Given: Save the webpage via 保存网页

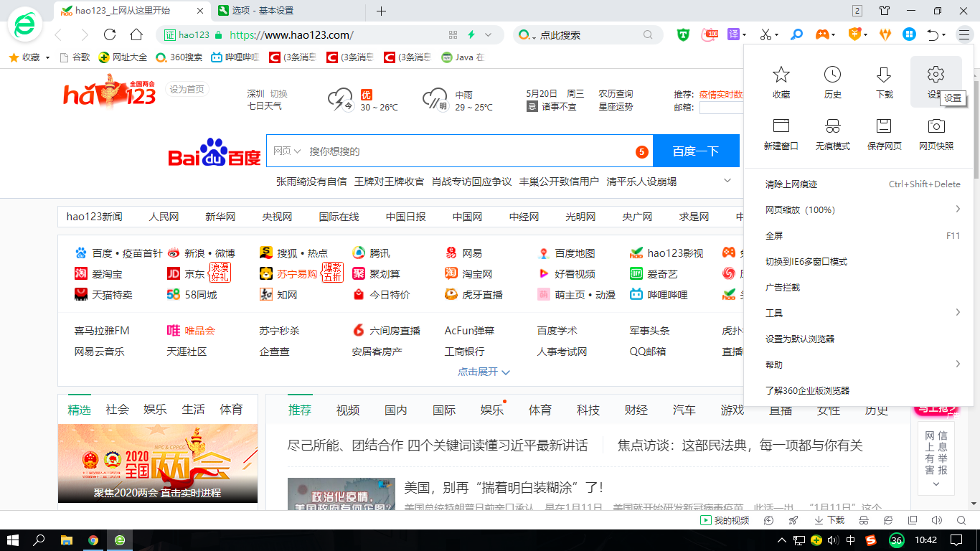Looking at the screenshot, I should [x=883, y=133].
